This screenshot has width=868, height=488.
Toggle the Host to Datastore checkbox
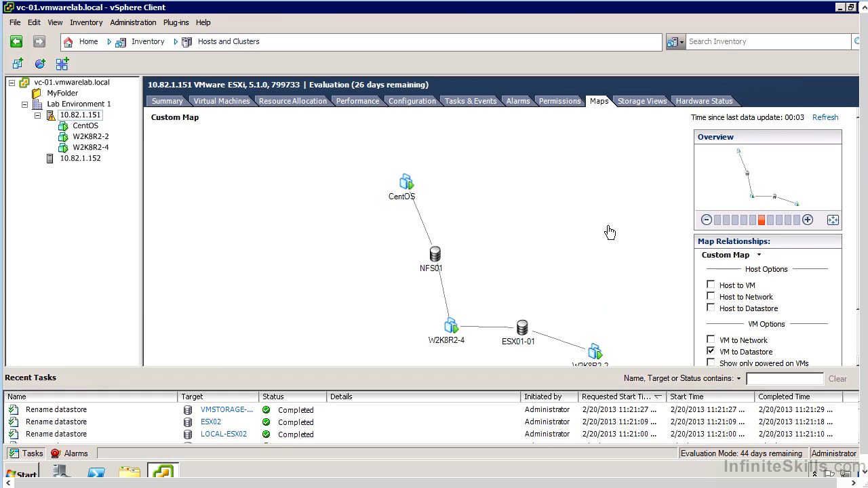coord(711,308)
